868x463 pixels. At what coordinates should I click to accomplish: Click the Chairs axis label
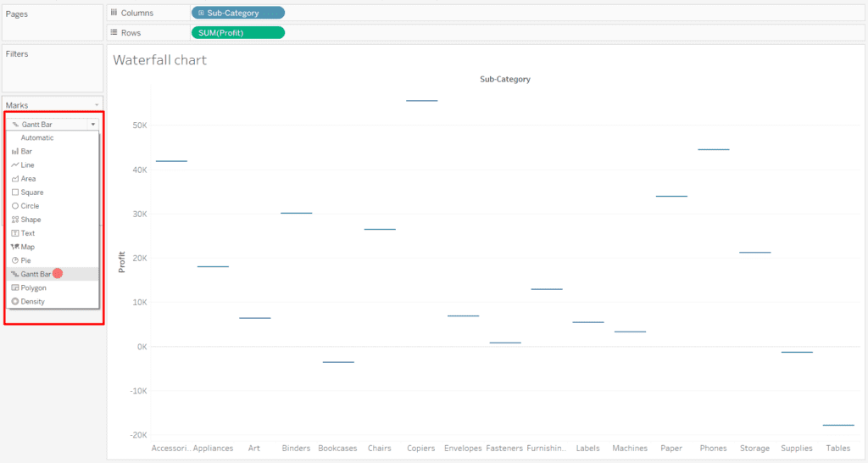pos(380,448)
